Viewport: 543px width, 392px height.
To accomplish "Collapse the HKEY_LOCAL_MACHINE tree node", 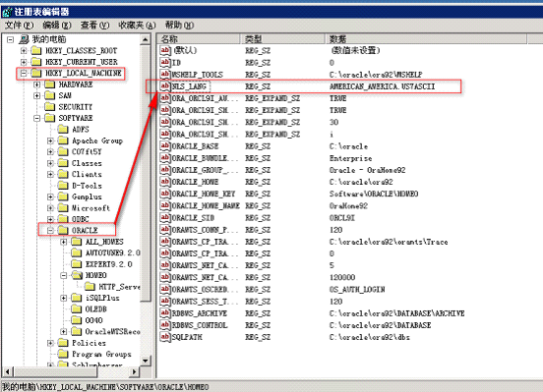I will click(24, 73).
